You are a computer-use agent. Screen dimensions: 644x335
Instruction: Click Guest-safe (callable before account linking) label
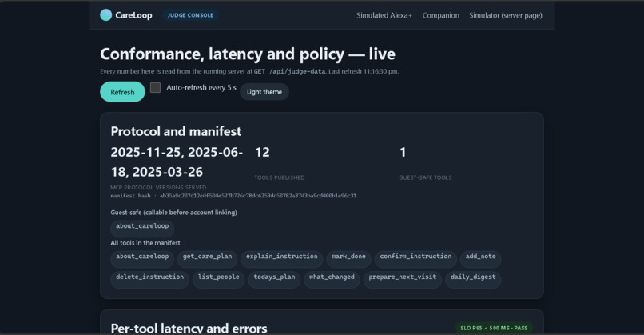(173, 213)
